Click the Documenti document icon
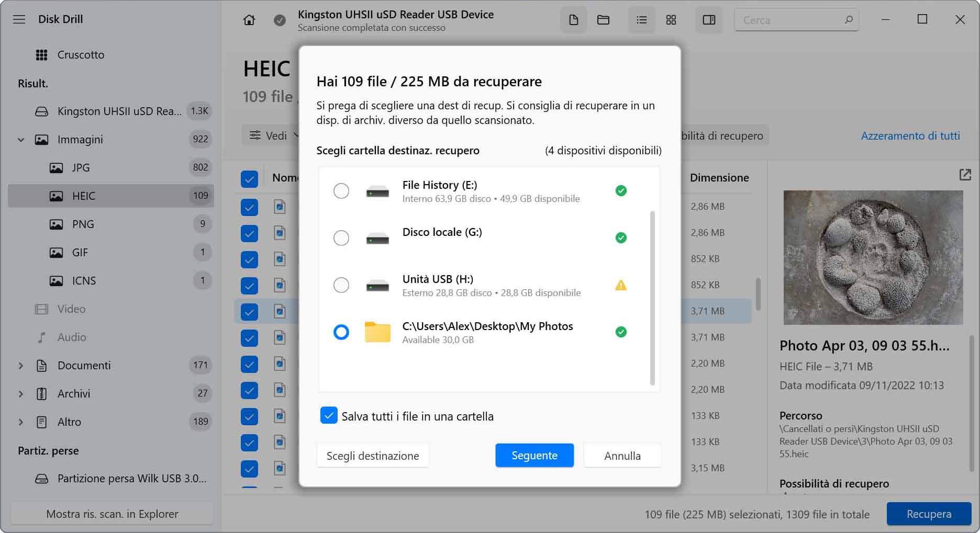Viewport: 980px width, 533px height. (41, 366)
